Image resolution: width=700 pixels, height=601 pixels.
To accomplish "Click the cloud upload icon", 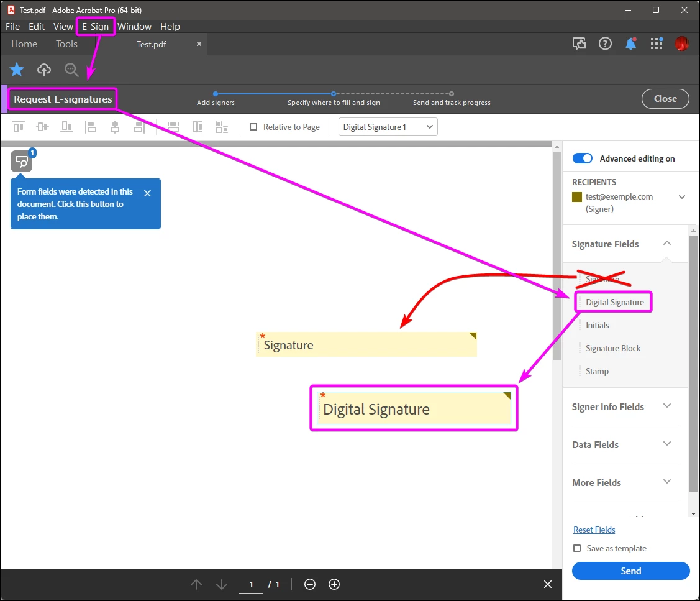I will 43,70.
